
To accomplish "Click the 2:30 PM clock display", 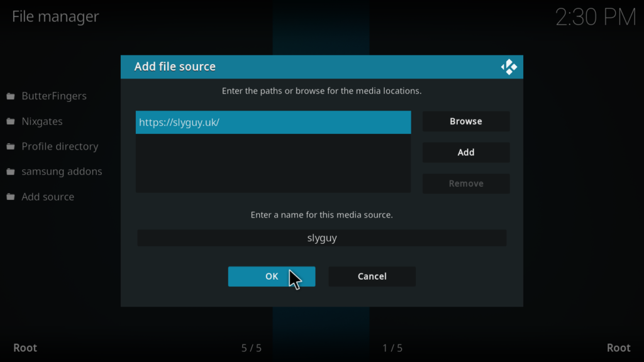I will [x=595, y=18].
